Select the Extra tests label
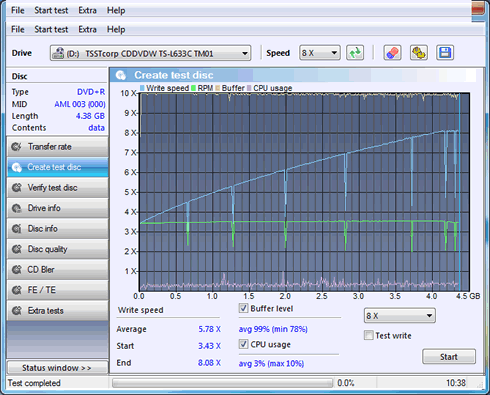Viewport: 490px width, 395px height. (x=45, y=311)
